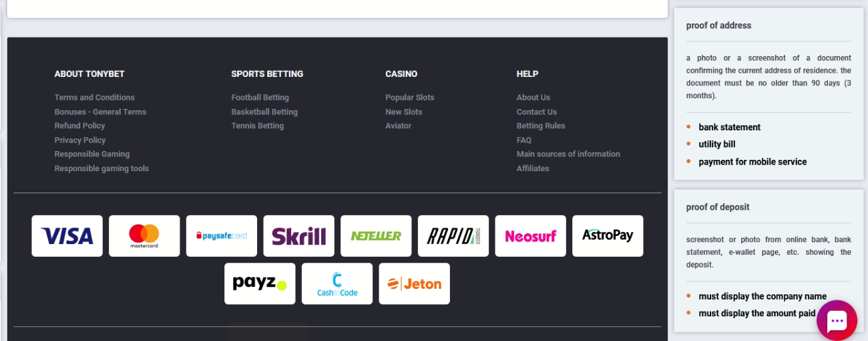Image resolution: width=868 pixels, height=341 pixels.
Task: Click the Aviator casino link
Action: [x=398, y=126]
